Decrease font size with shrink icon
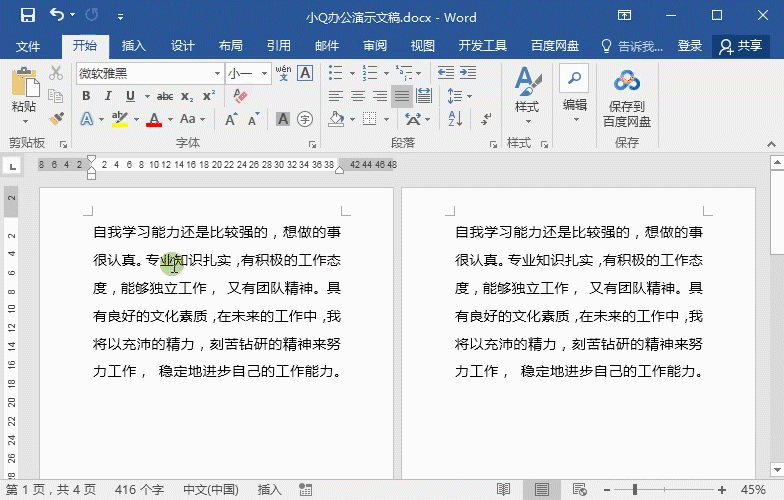The image size is (784, 500). [254, 119]
